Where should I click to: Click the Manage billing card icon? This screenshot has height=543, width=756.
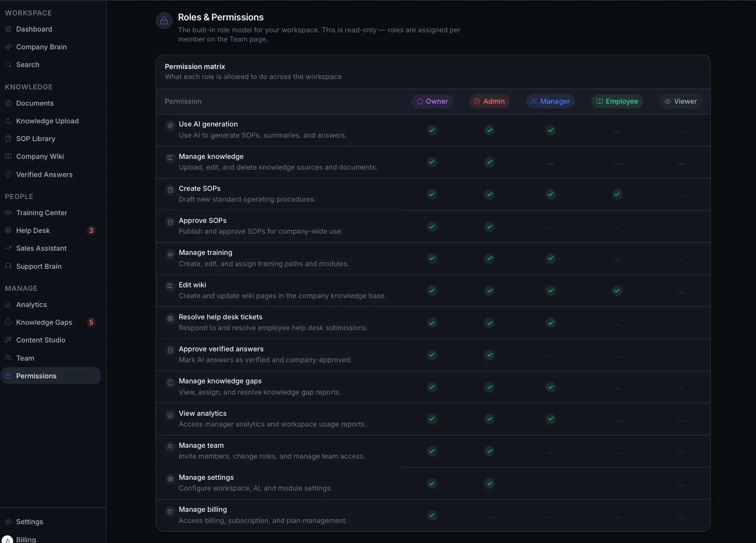[x=170, y=511]
